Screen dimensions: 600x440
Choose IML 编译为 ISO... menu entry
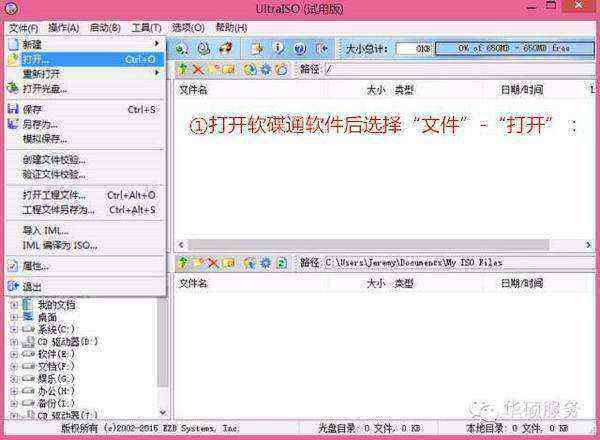click(85, 245)
